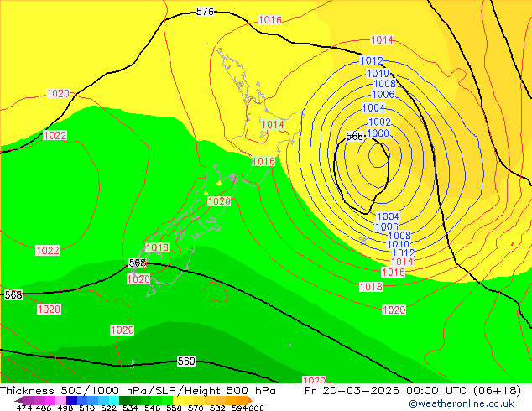Click the '560' height contour label
Viewport: 532px width, 411px height.
click(x=186, y=362)
